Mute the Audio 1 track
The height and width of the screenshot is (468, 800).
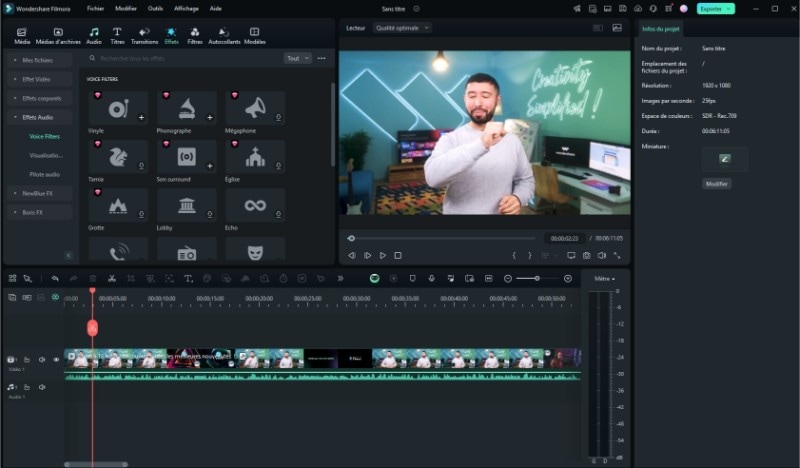pos(42,387)
